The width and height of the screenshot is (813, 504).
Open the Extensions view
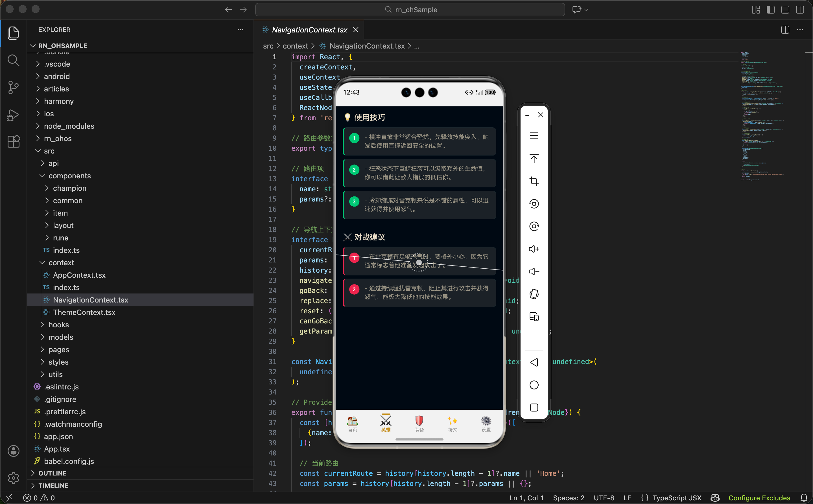[x=13, y=141]
